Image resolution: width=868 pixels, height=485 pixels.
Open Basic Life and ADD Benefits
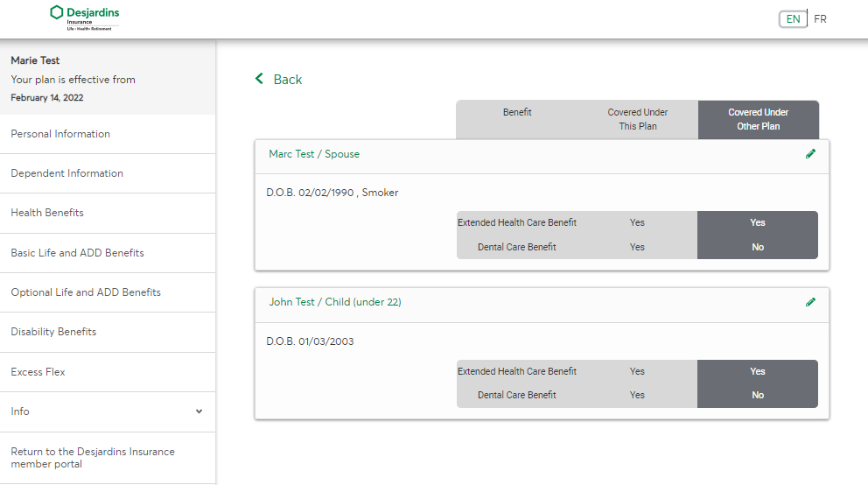tap(108, 253)
